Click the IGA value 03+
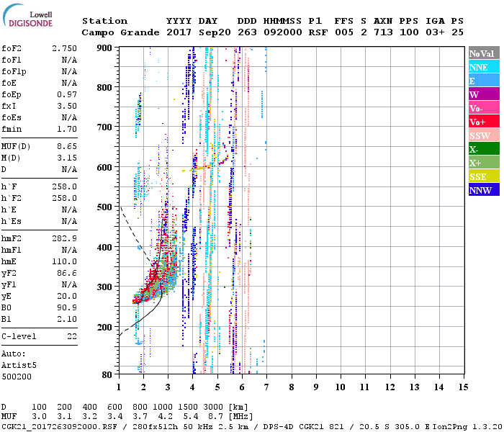The image size is (504, 432). click(435, 32)
